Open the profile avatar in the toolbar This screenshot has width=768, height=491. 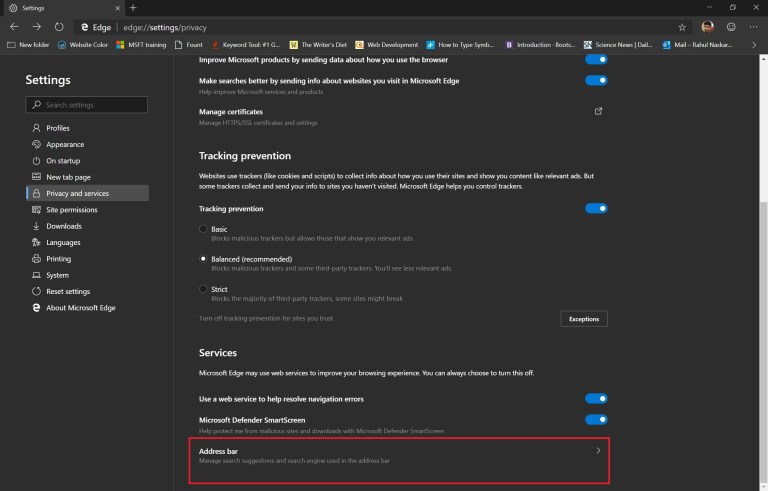coord(707,27)
